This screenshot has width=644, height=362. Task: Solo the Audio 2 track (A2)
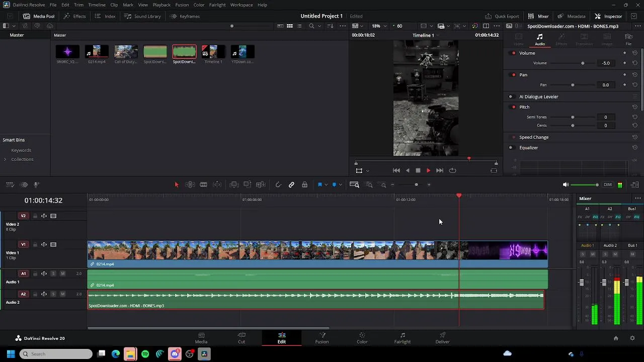(53, 294)
